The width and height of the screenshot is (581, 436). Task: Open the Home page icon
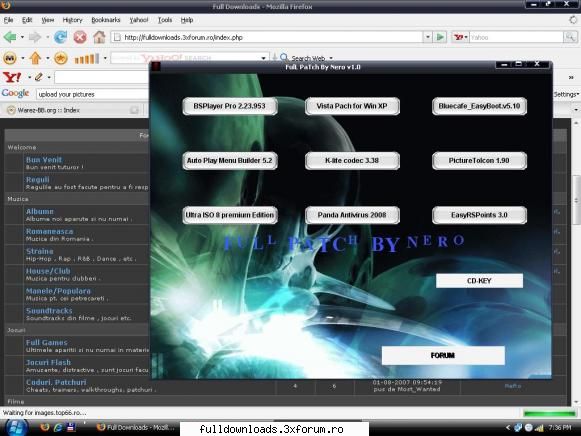[99, 37]
